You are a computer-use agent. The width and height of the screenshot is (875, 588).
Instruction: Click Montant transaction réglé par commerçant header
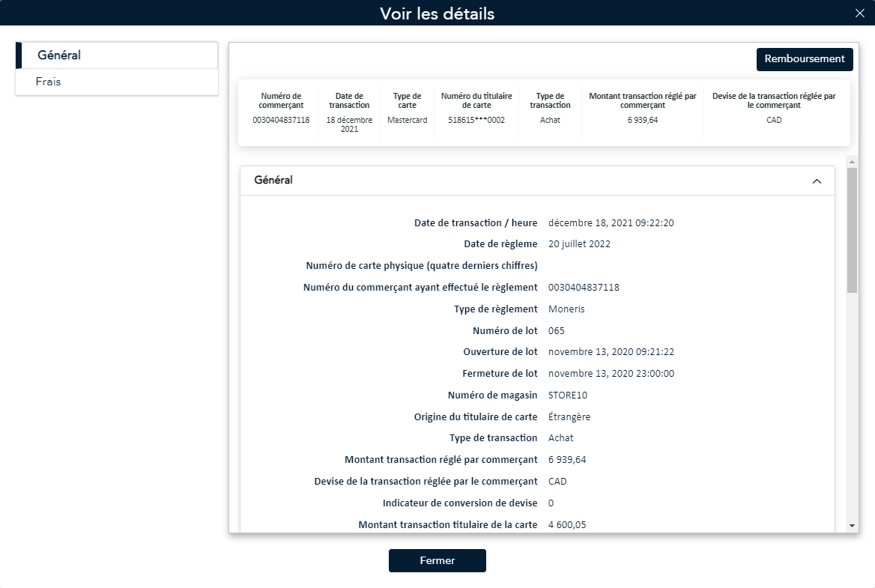click(642, 100)
